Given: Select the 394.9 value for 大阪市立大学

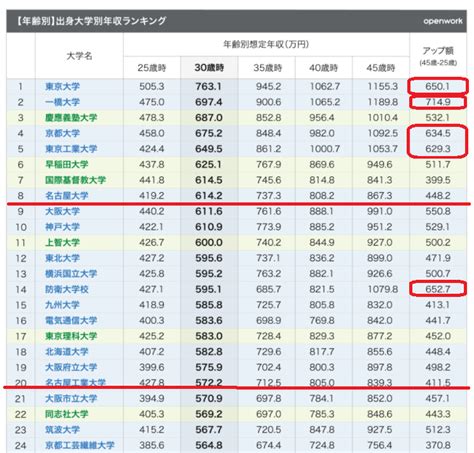Looking at the screenshot, I should (152, 399).
